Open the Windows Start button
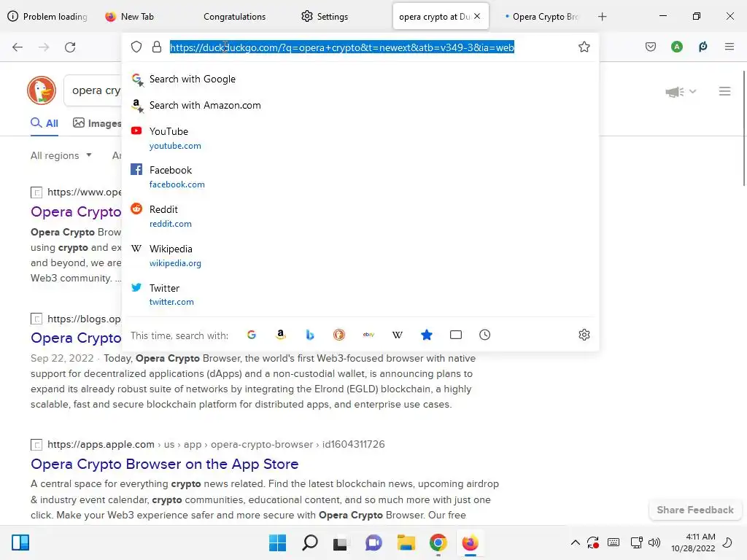 click(x=277, y=542)
